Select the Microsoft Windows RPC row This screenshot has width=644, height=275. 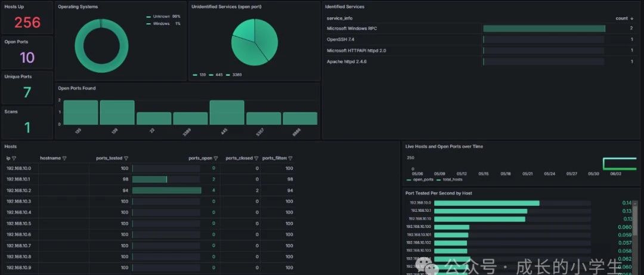(x=481, y=29)
